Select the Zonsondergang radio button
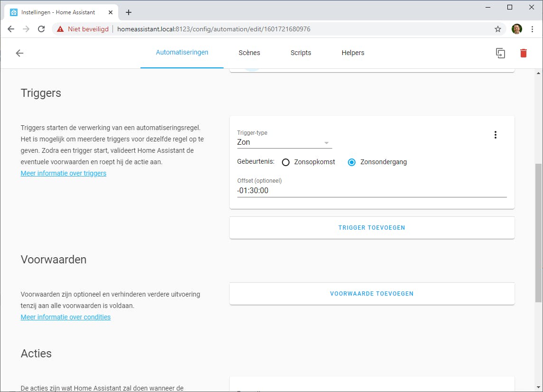543x392 pixels. coord(352,162)
